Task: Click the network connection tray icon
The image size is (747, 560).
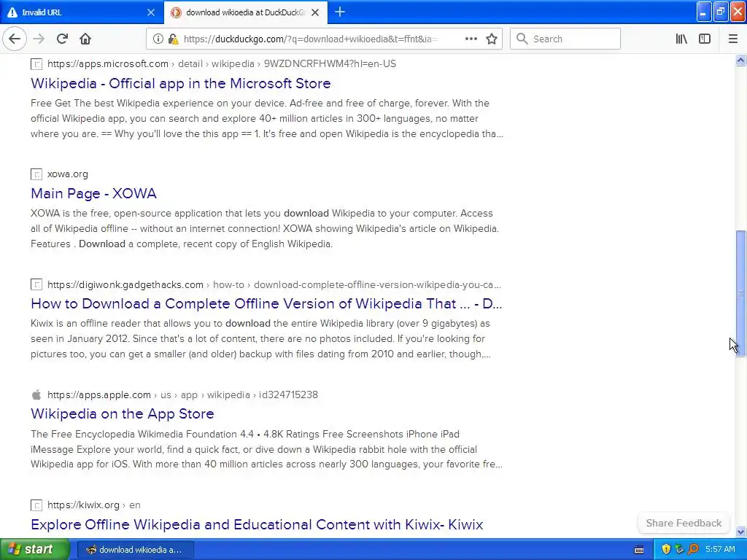Action: click(x=679, y=550)
